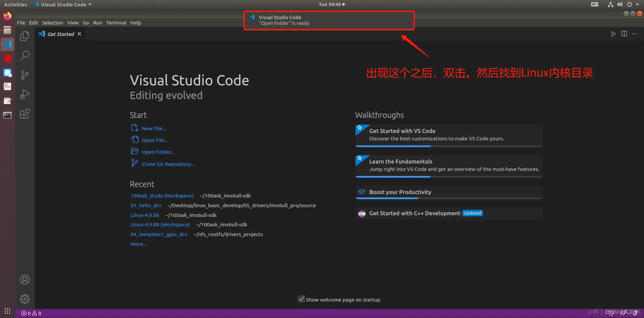This screenshot has height=318, width=644.
Task: Open Run and Debug view
Action: (x=25, y=94)
